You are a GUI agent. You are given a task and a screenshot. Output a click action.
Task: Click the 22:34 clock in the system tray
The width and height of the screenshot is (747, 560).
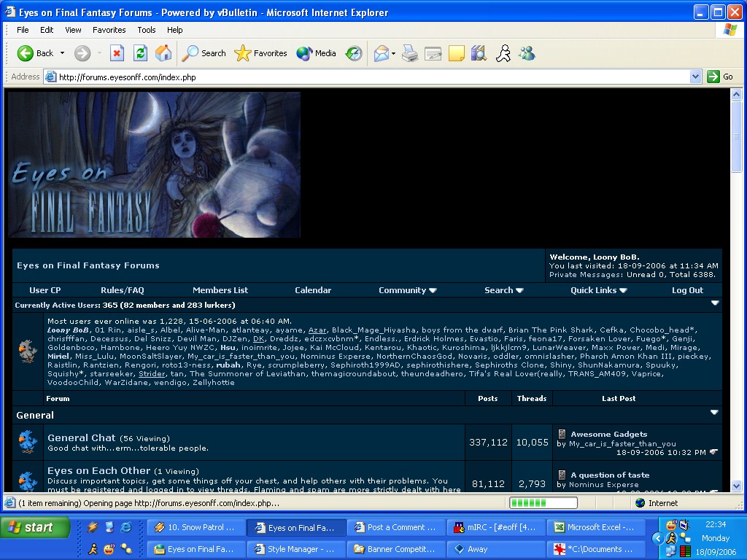click(x=716, y=524)
